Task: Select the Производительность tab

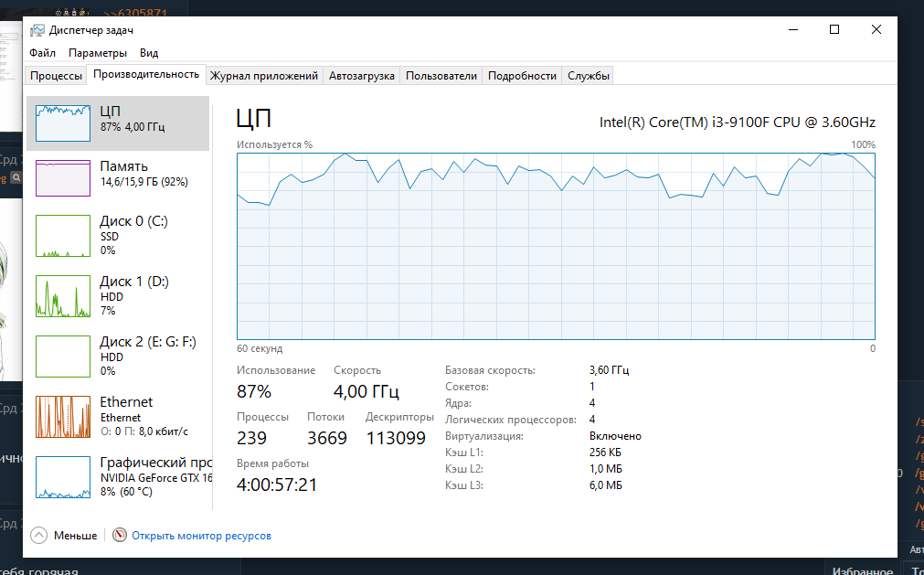Action: pyautogui.click(x=146, y=74)
